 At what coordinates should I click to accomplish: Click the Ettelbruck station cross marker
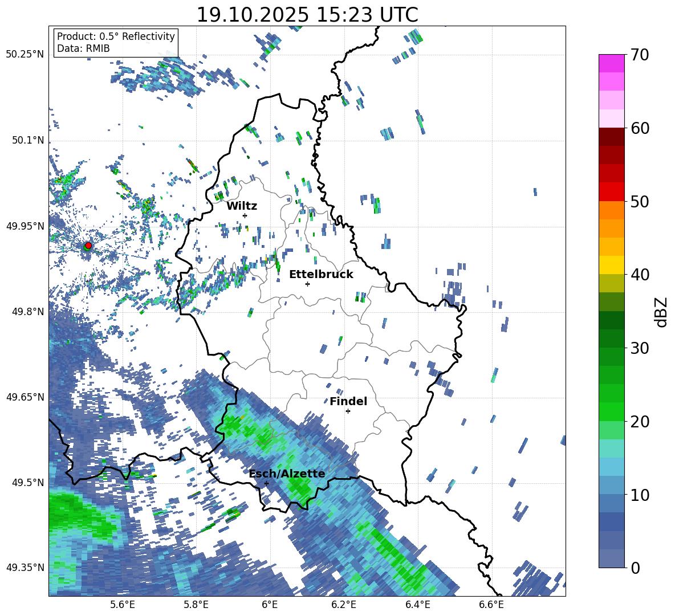[x=307, y=284]
